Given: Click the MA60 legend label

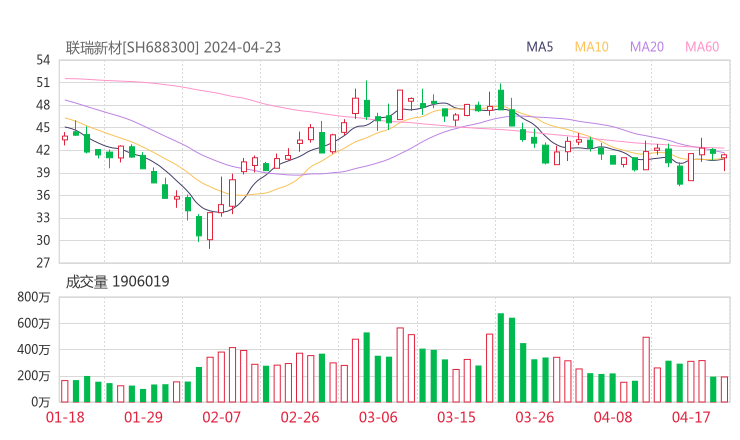Looking at the screenshot, I should (x=702, y=47).
